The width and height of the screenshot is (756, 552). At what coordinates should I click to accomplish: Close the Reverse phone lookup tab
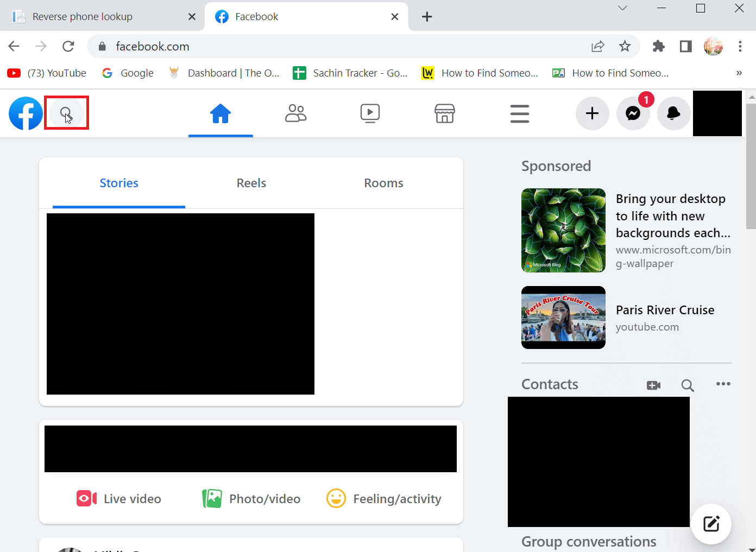pos(192,17)
